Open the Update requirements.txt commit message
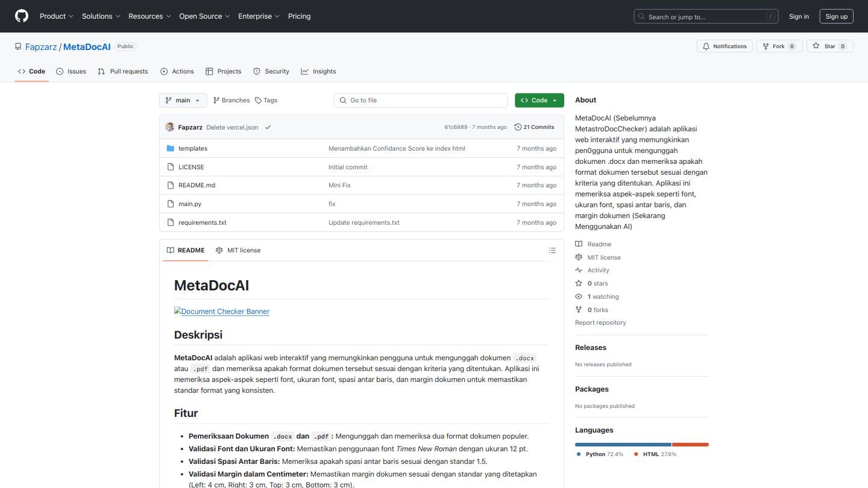Screen dimensions: 868x488 [364, 222]
